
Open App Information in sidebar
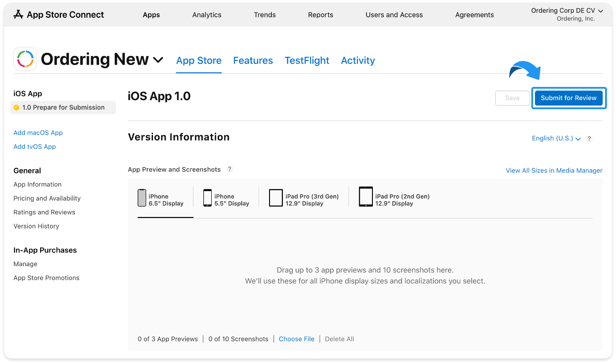tap(37, 184)
